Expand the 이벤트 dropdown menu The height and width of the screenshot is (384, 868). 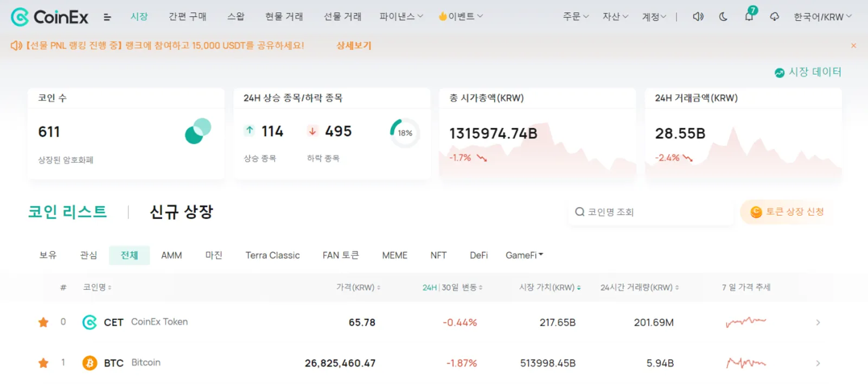pyautogui.click(x=461, y=16)
